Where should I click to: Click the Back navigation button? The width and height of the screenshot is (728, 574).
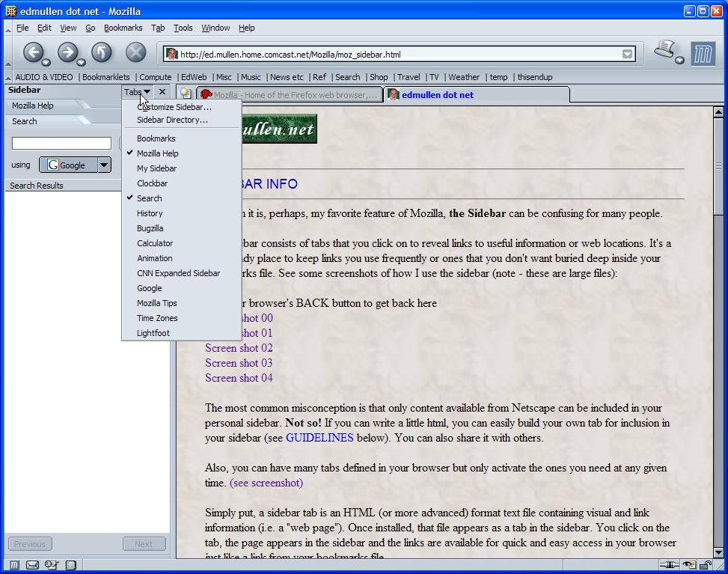tap(33, 52)
